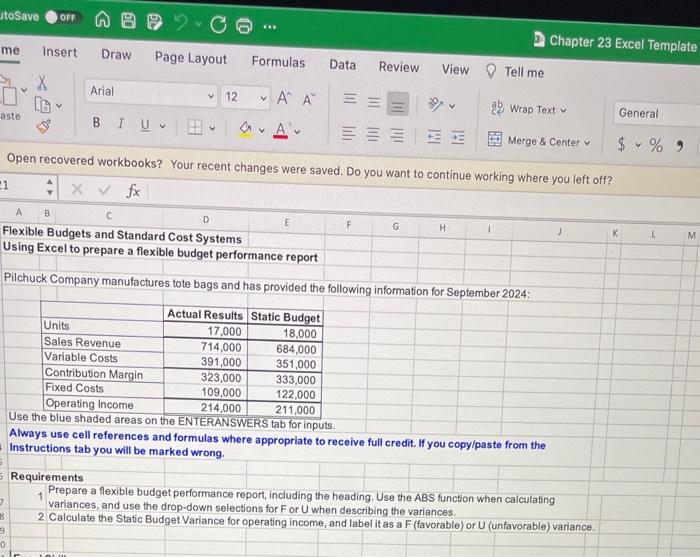Increase the indent
Viewport: 700px width, 557px height.
click(x=458, y=138)
